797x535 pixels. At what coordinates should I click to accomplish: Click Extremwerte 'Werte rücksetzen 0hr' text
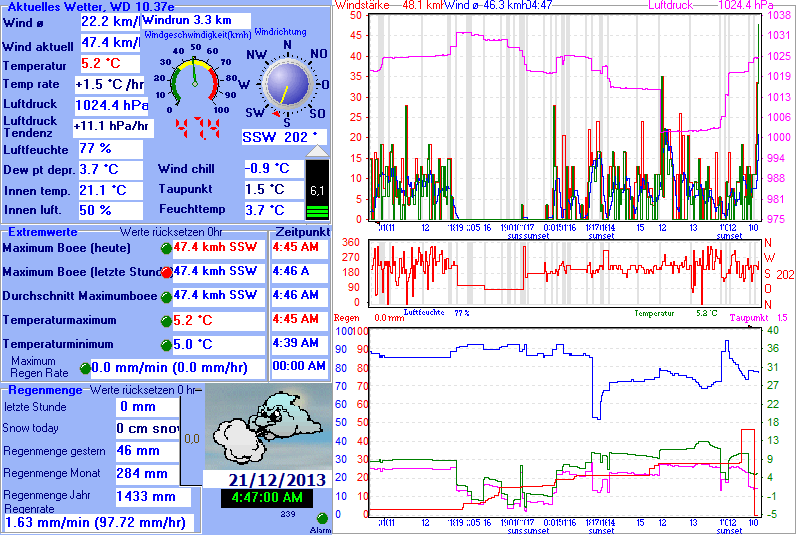click(171, 232)
